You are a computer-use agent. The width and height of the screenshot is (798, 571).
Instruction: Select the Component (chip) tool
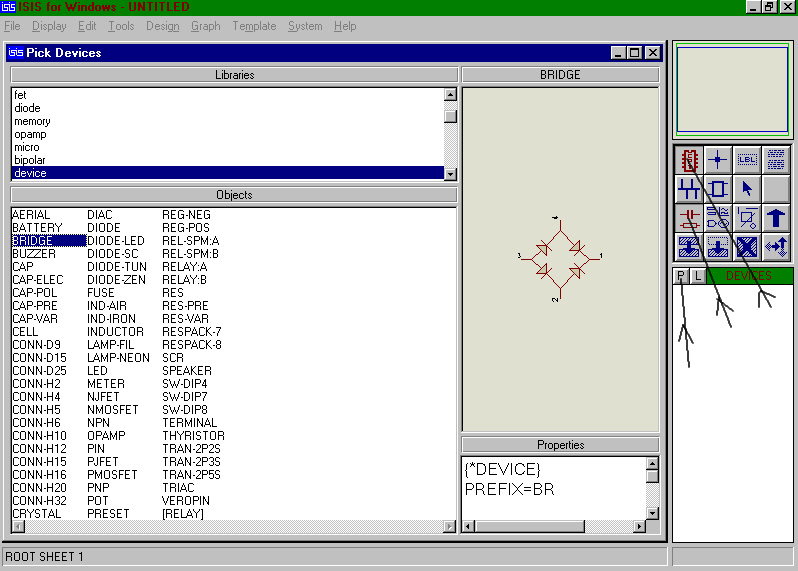688,159
